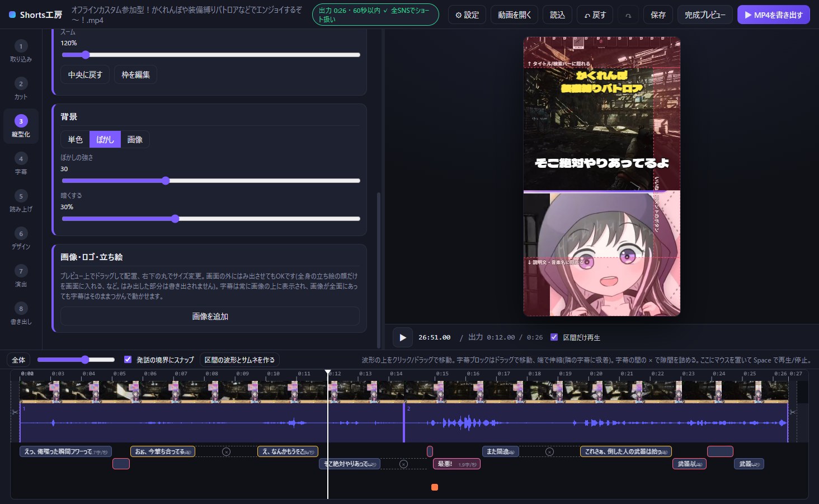Click the video file name in the top bar
The image size is (819, 504).
tap(186, 15)
